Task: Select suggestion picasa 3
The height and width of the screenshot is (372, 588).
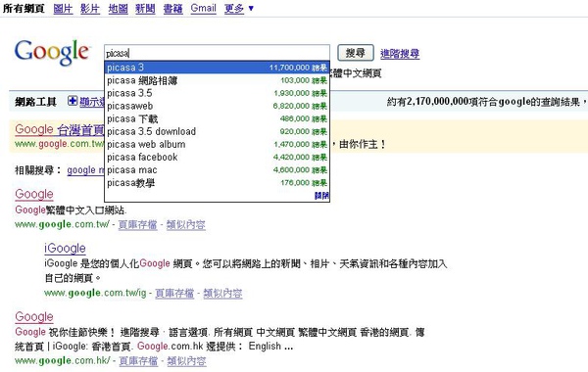Action: click(x=217, y=68)
